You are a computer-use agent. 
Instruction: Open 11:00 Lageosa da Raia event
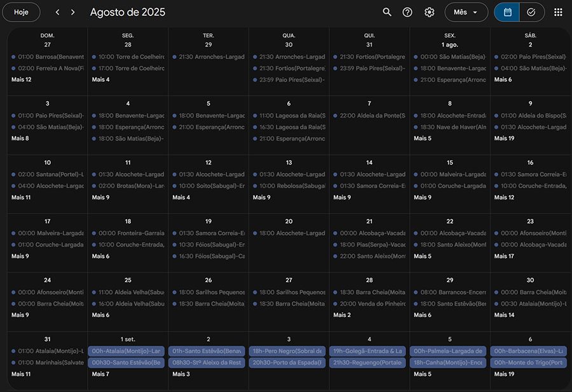tap(289, 116)
